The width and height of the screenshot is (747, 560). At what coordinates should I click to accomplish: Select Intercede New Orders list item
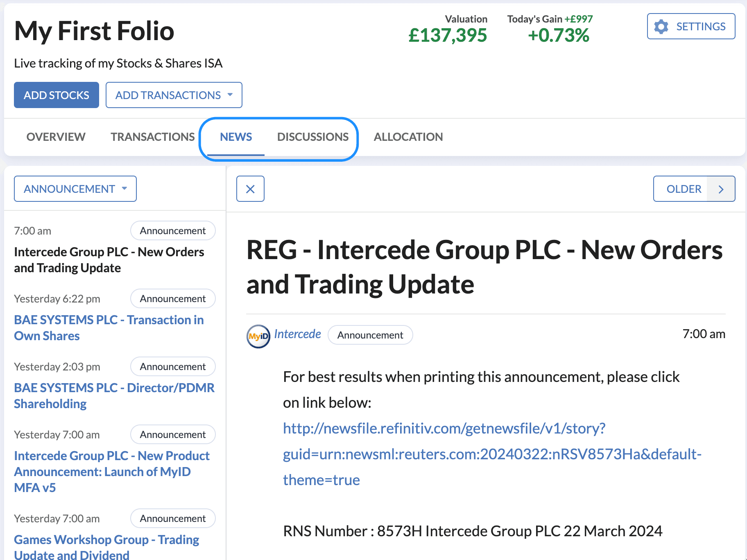tap(109, 260)
